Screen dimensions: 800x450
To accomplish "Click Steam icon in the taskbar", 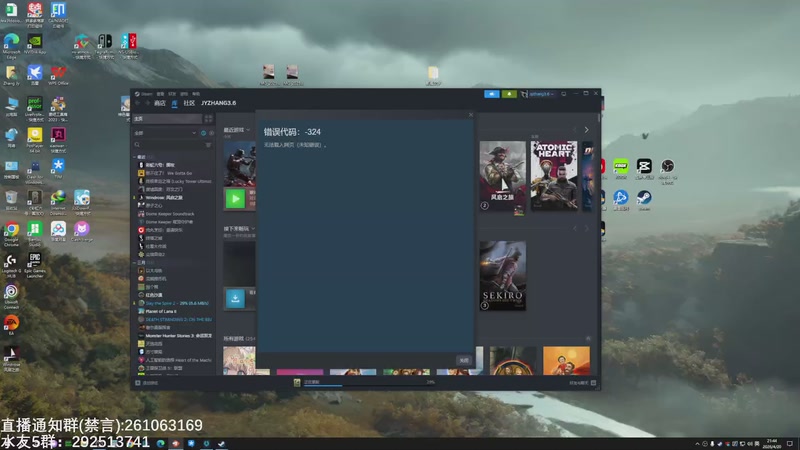I will pos(221,443).
